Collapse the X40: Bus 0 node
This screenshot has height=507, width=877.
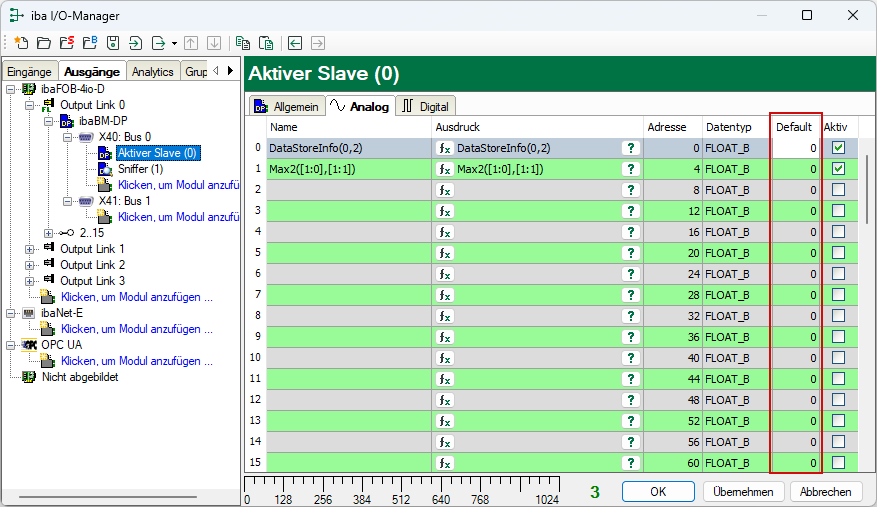(x=68, y=137)
